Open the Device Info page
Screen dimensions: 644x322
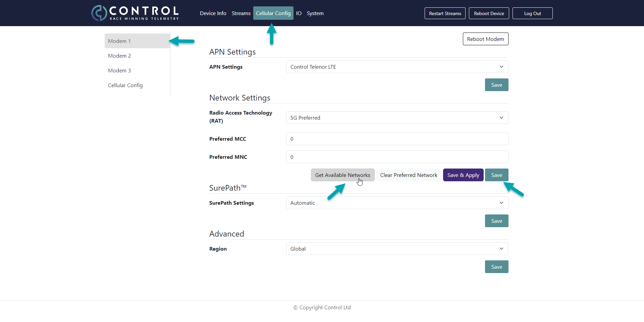point(213,13)
